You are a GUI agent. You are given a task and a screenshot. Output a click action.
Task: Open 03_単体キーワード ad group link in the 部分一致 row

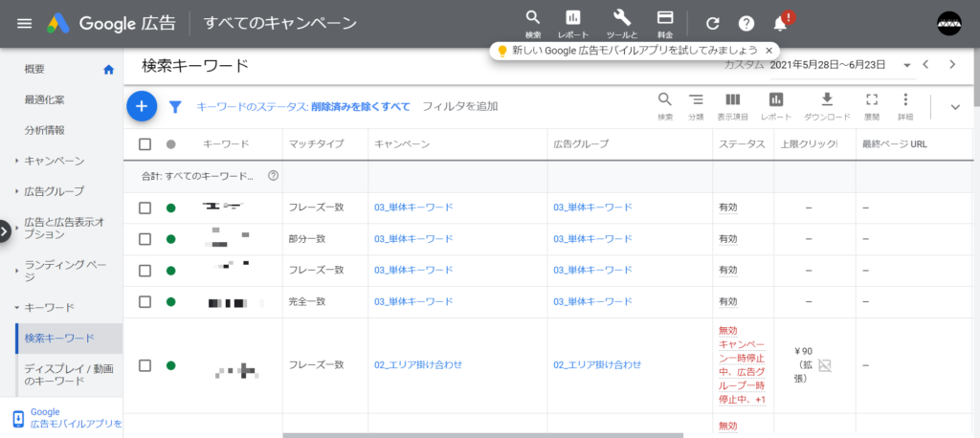click(x=592, y=239)
